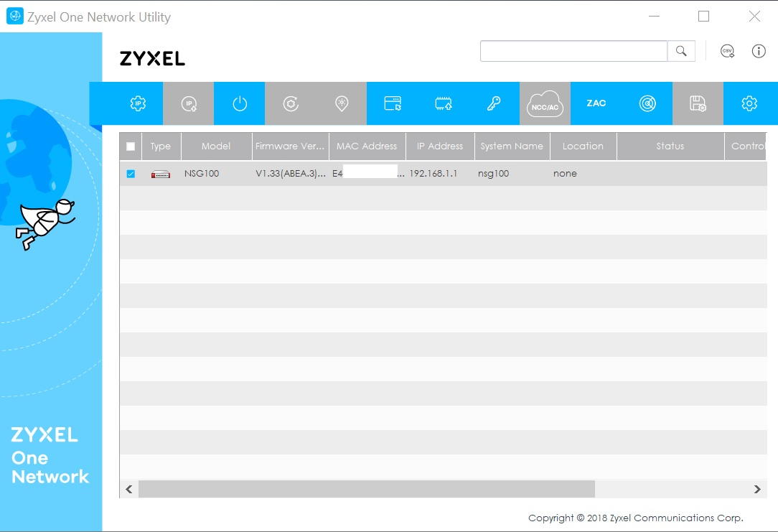Uncheck the NSG100 device row checkbox
This screenshot has width=778, height=532.
click(x=131, y=174)
